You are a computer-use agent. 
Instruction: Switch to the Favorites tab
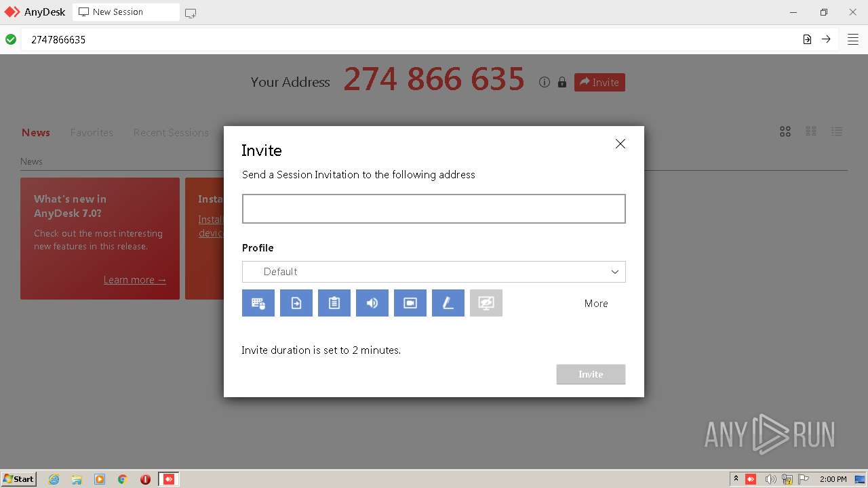pyautogui.click(x=92, y=133)
